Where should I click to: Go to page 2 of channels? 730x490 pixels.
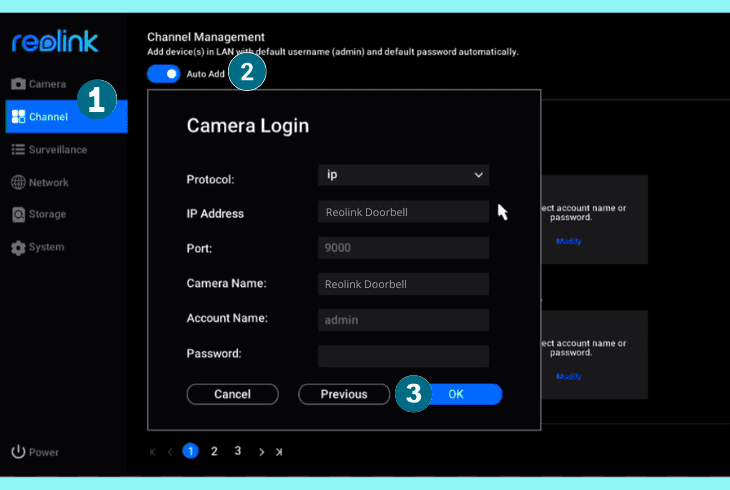click(x=214, y=451)
